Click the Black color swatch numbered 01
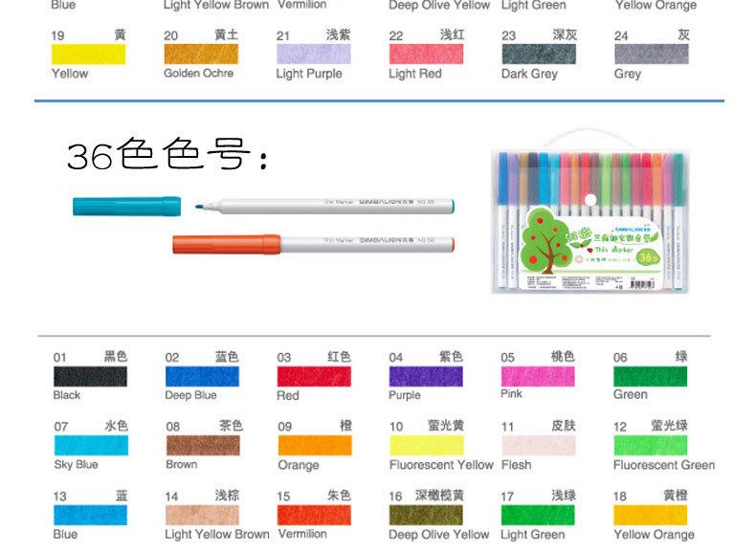The image size is (756, 552). click(90, 376)
